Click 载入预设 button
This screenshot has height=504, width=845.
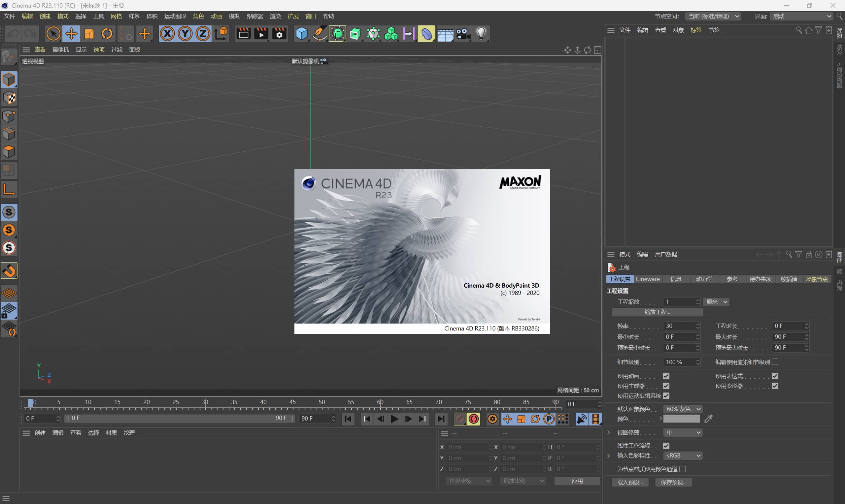630,482
